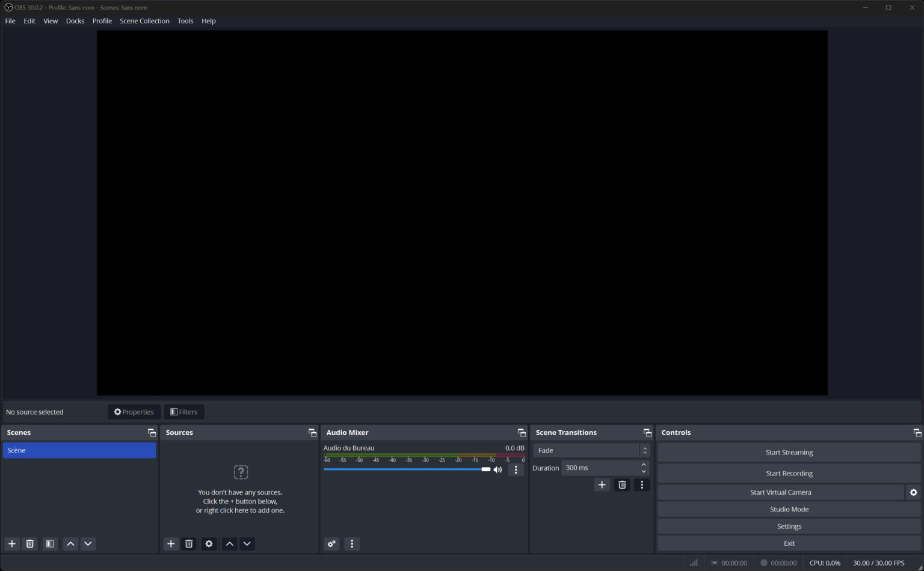Open scene filters icon in the Scenes panel

tap(50, 543)
